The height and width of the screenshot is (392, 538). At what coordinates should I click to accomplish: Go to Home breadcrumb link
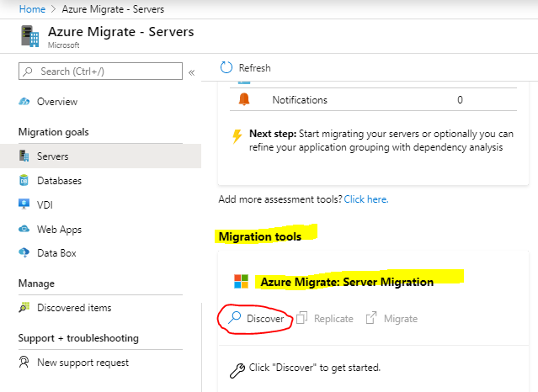(x=32, y=9)
